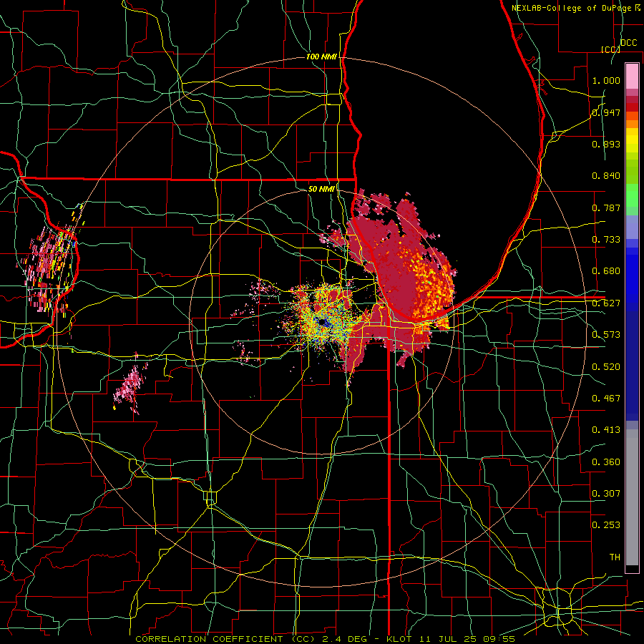
Task: Click the 0.467 scale value
Action: coord(606,399)
